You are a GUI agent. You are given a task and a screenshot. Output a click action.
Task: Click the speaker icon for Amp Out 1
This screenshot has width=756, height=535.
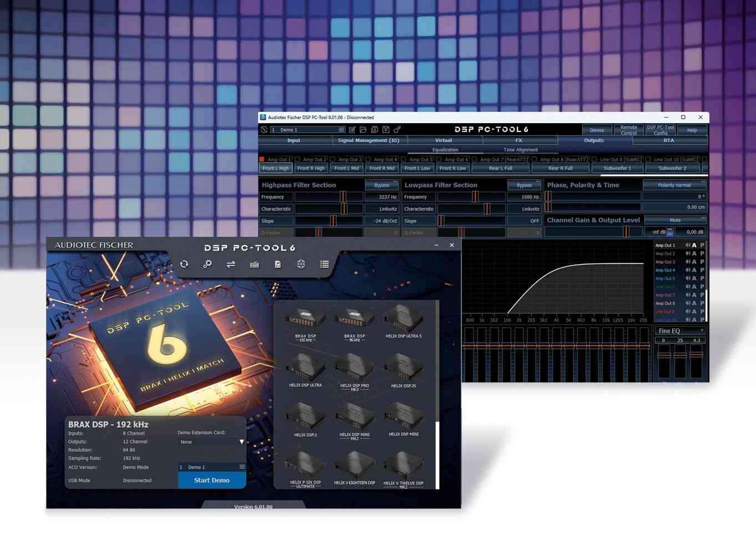pyautogui.click(x=688, y=245)
